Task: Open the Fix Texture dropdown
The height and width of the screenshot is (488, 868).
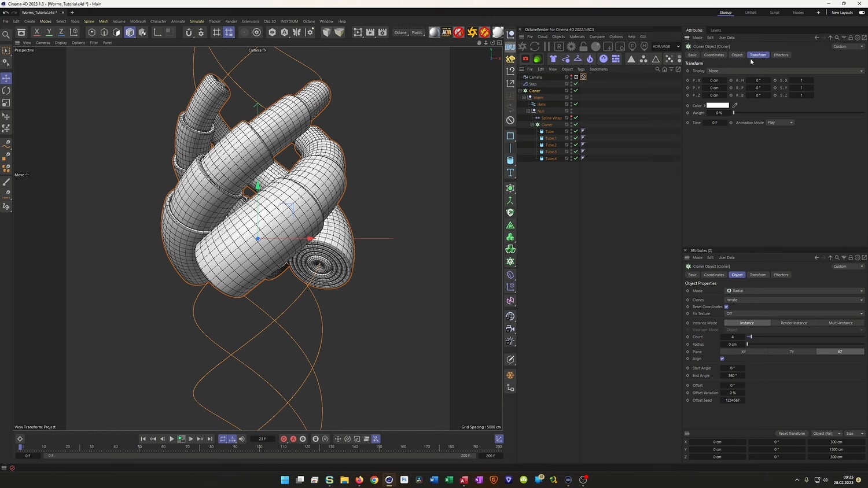Action: 794,313
